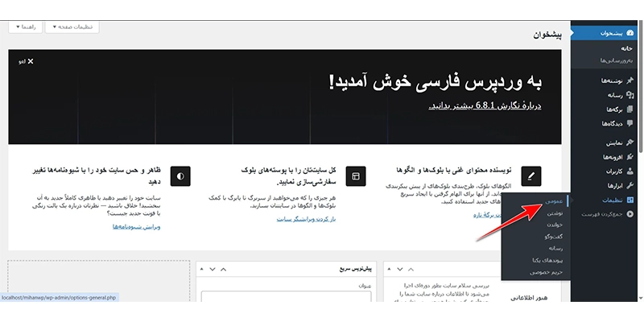Click the افزونه‌ها plugin icon in sidebar

click(630, 157)
